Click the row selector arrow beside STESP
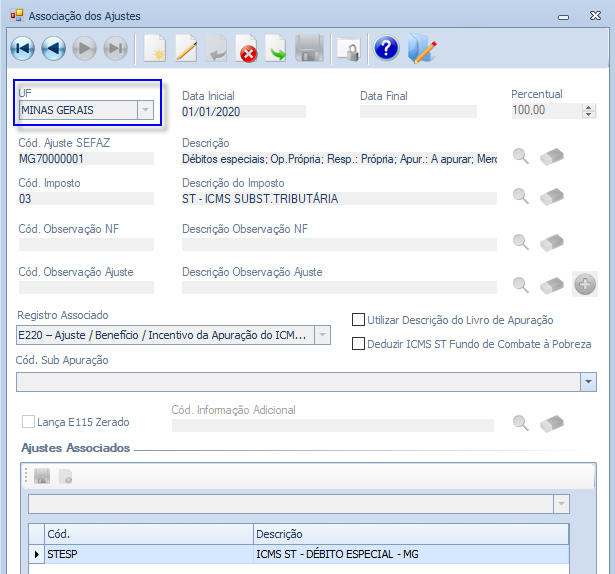The image size is (615, 574). coord(36,554)
